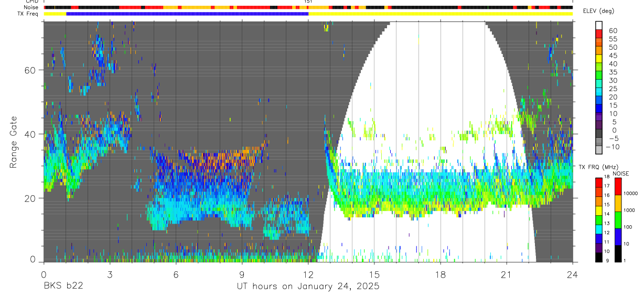
Task: Click the "151" CPID value above the plot
Action: click(308, 2)
